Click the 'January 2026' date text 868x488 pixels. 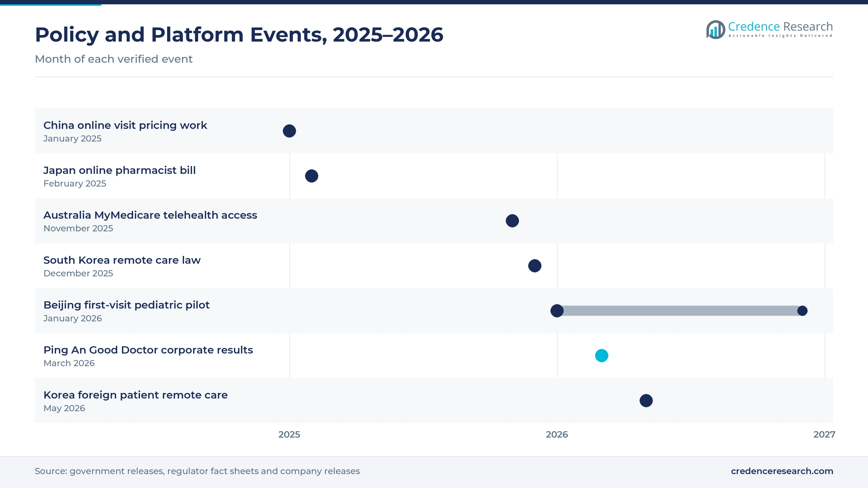[72, 318]
